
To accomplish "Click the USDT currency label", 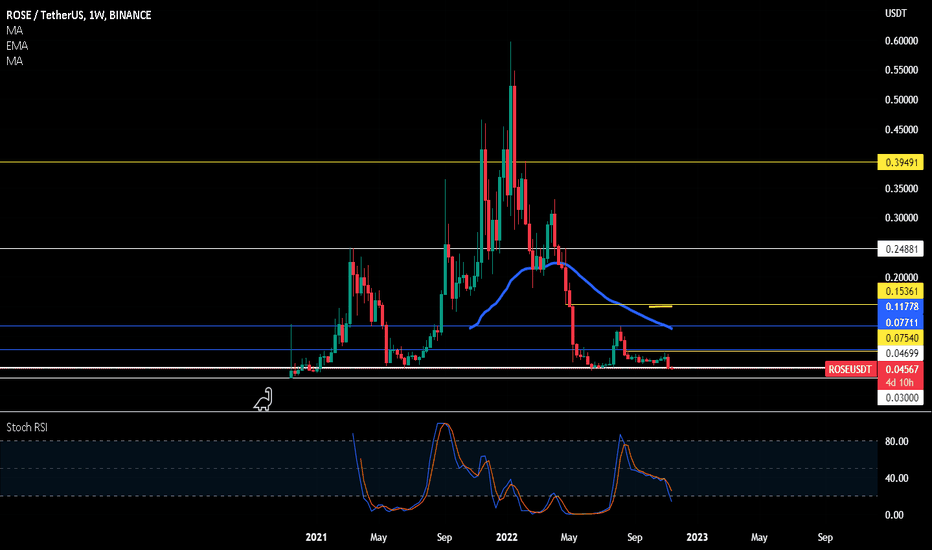I will 895,13.
